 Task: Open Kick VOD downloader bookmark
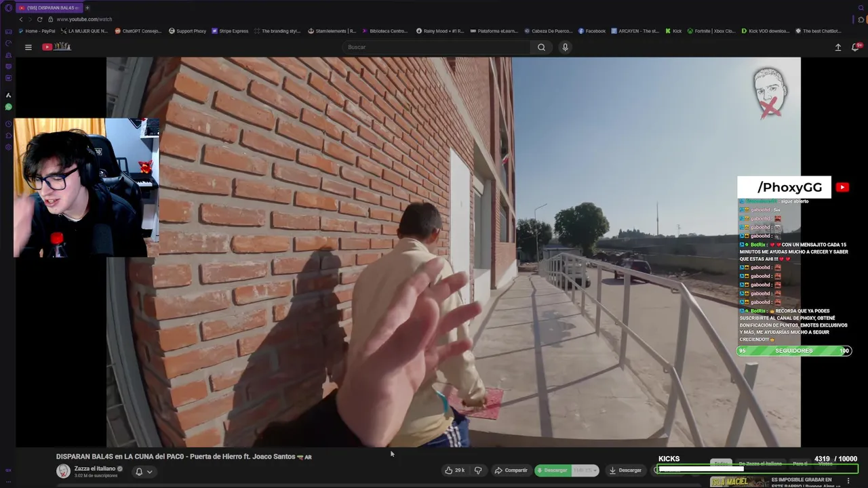[766, 30]
